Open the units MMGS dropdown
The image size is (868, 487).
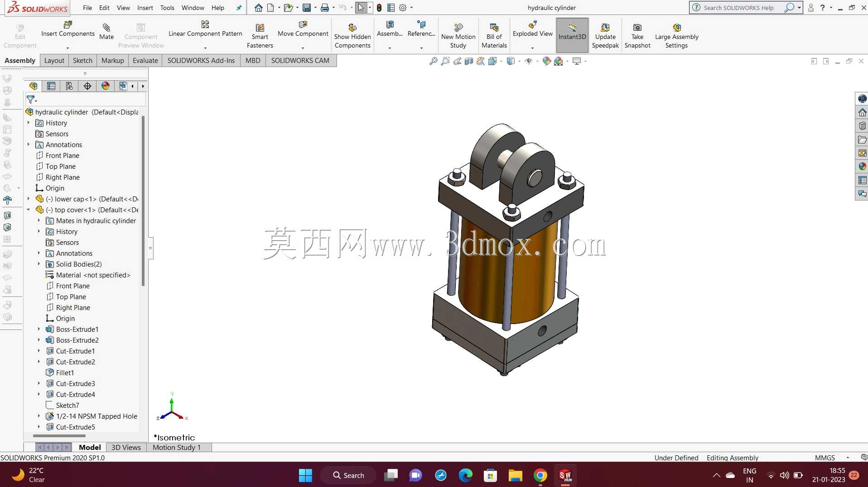point(848,458)
